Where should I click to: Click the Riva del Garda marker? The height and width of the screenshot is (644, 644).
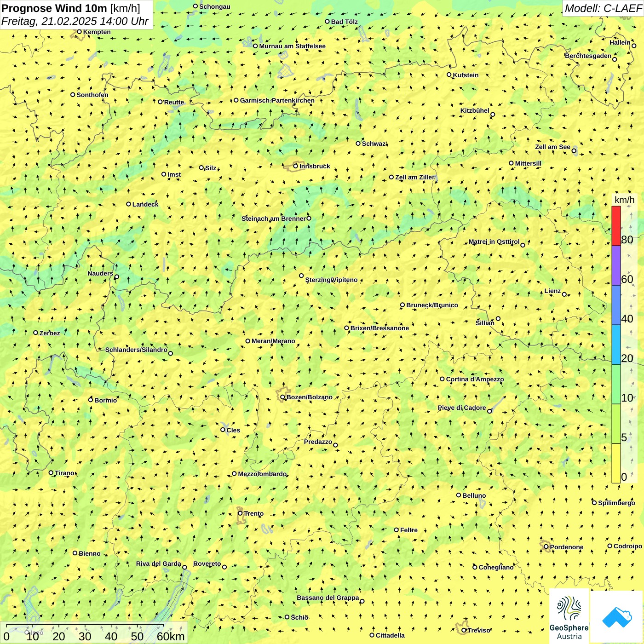click(184, 567)
